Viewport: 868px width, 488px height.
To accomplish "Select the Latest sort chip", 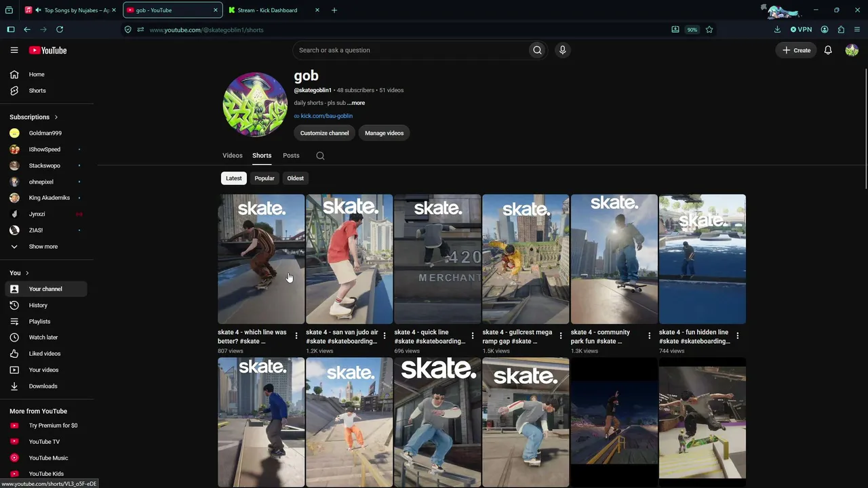I will pyautogui.click(x=233, y=178).
